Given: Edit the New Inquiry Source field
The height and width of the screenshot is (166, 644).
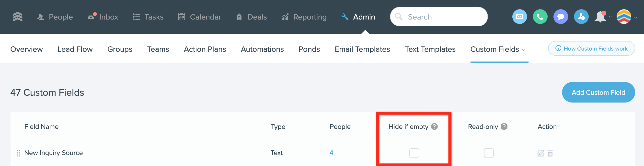Looking at the screenshot, I should pos(540,153).
